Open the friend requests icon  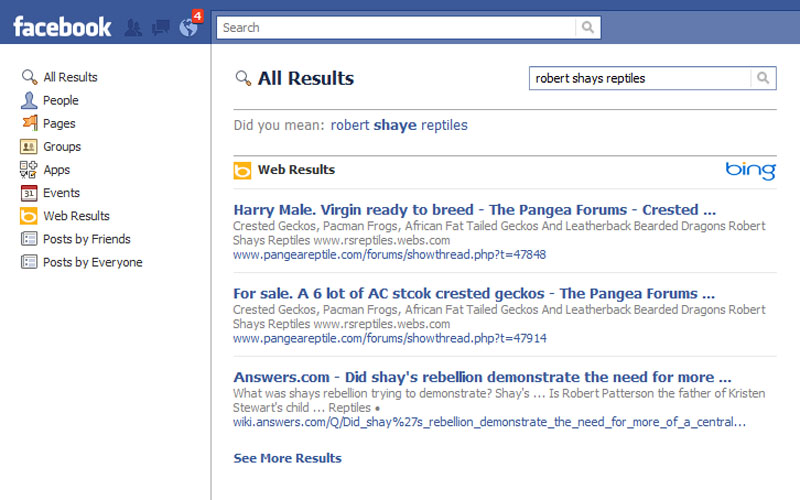pos(133,27)
